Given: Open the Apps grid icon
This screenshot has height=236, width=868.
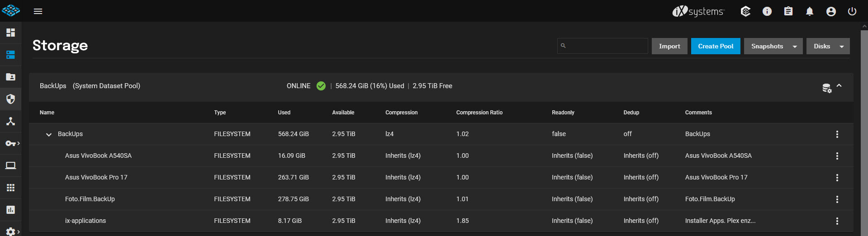Looking at the screenshot, I should tap(10, 188).
